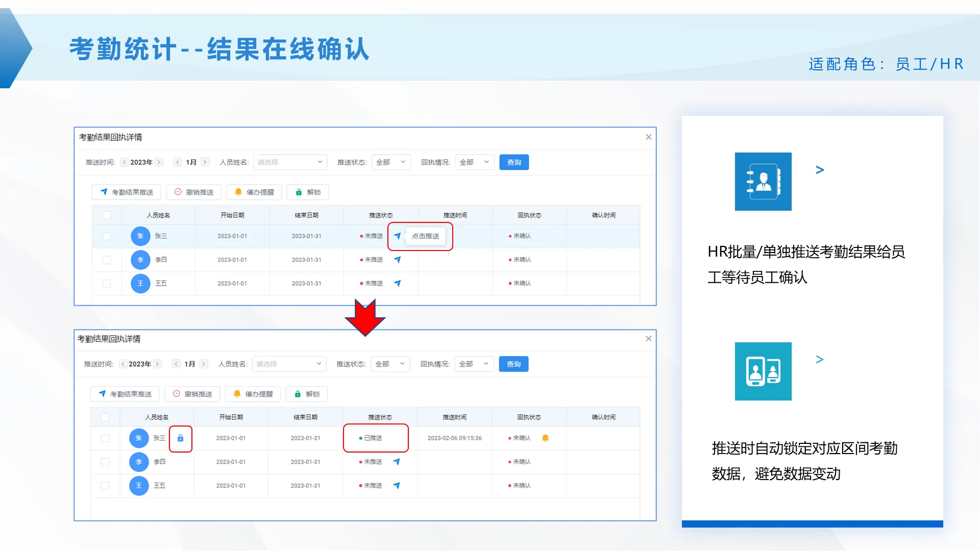Click 查询 button in top dialog
Viewport: 980px width, 551px height.
pyautogui.click(x=514, y=162)
